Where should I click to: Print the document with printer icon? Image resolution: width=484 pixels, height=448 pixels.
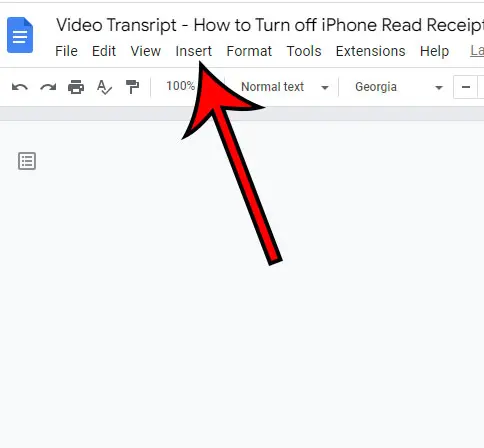pos(76,87)
